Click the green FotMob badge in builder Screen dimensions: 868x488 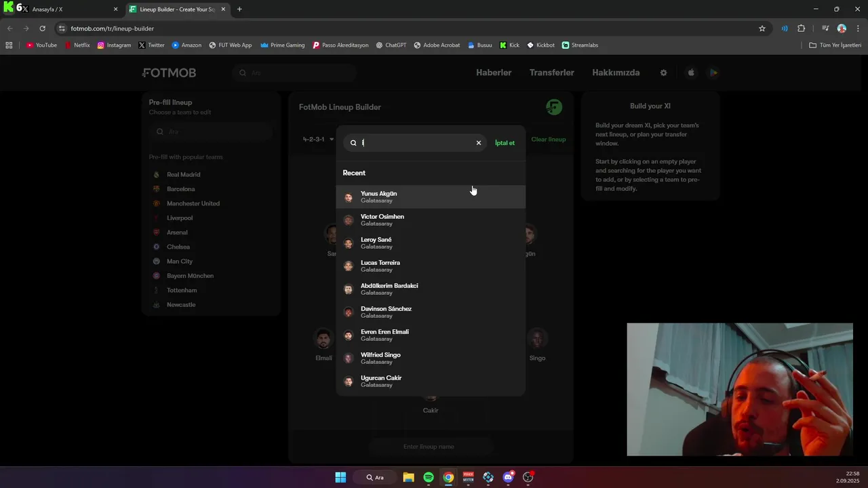554,107
